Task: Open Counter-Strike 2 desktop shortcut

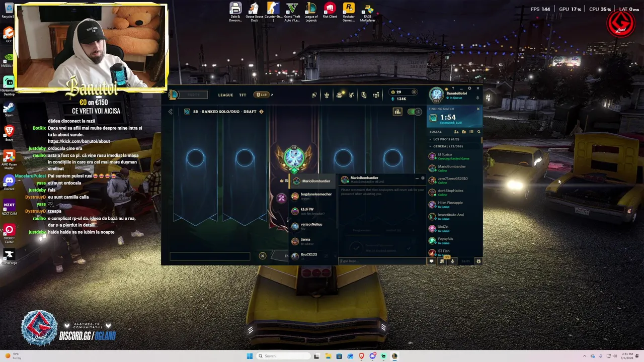Action: pyautogui.click(x=273, y=12)
